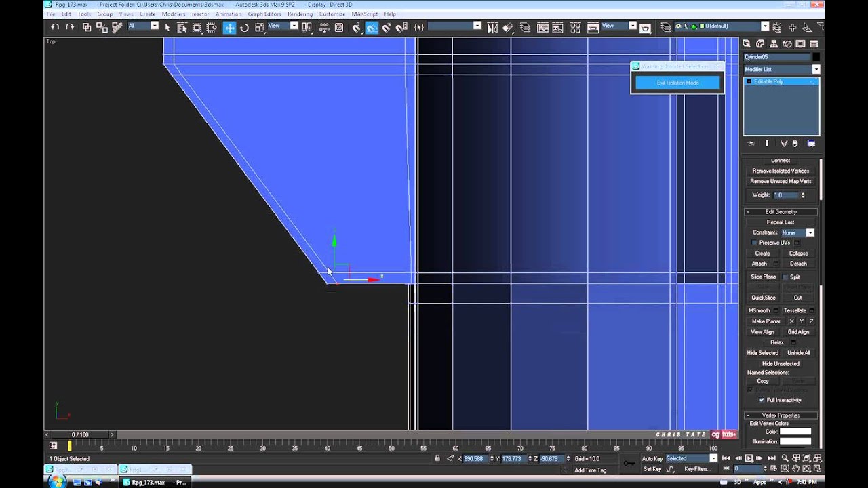868x488 pixels.
Task: Collapse the Vertex Properties rollout
Action: [x=781, y=415]
